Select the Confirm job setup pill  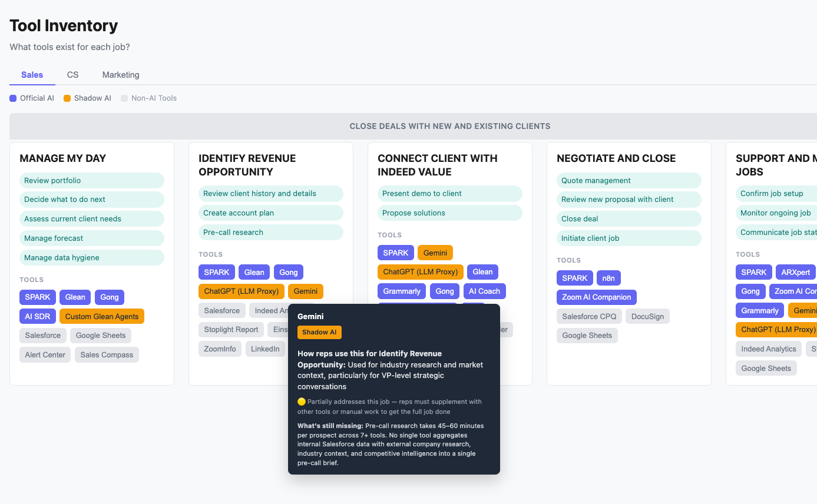click(776, 194)
